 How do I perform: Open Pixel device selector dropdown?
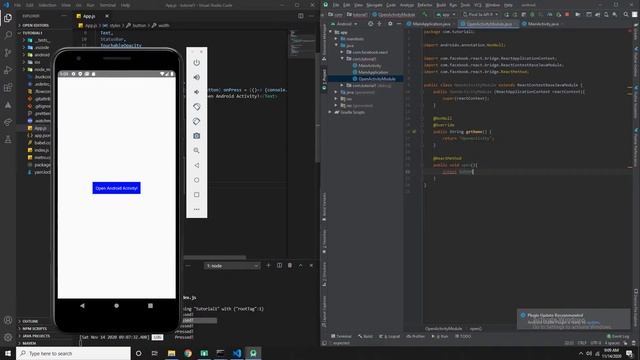click(480, 15)
